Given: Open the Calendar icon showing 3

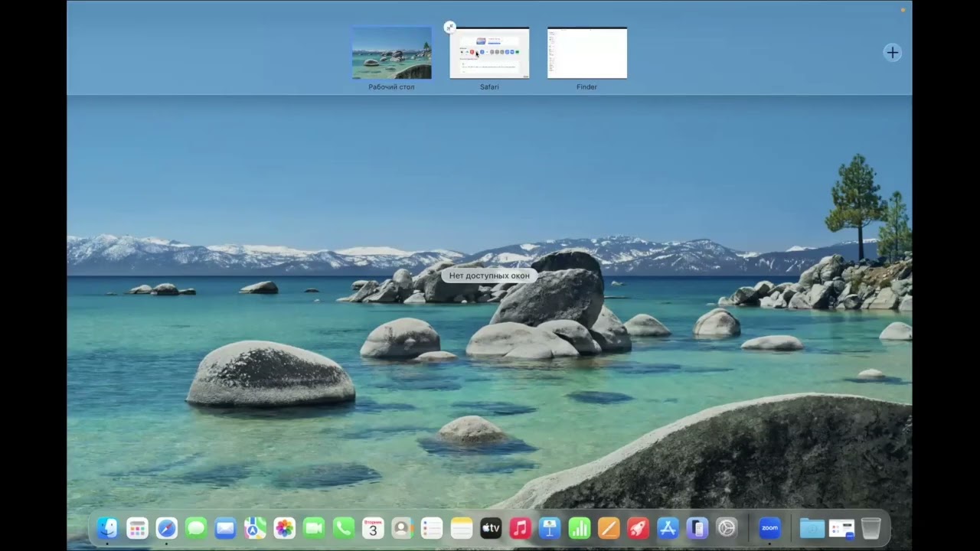Looking at the screenshot, I should (x=373, y=528).
